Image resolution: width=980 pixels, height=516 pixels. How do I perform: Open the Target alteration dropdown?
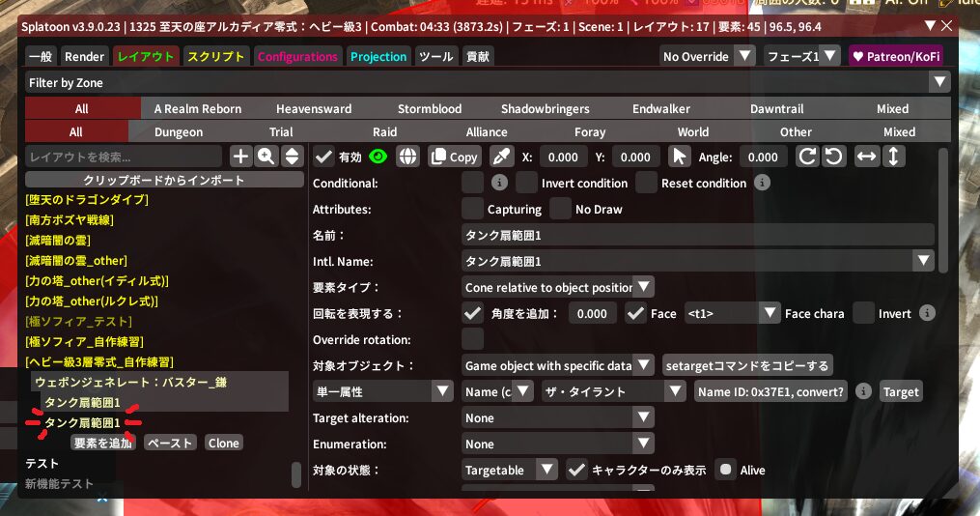point(558,418)
